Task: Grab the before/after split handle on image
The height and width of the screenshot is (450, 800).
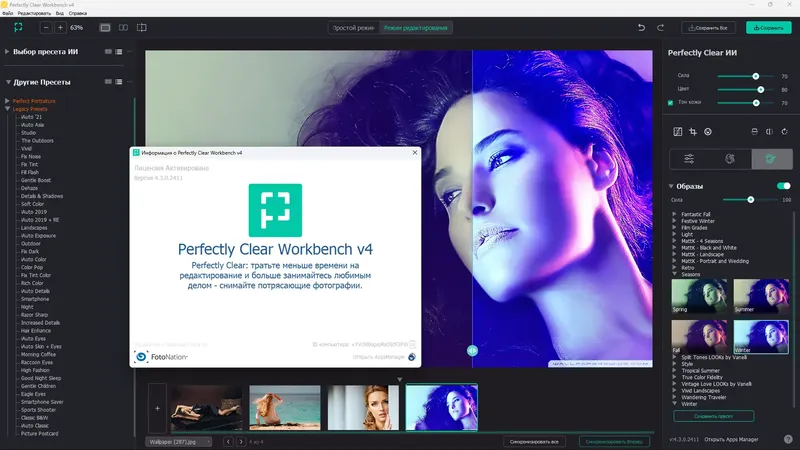Action: (x=472, y=351)
